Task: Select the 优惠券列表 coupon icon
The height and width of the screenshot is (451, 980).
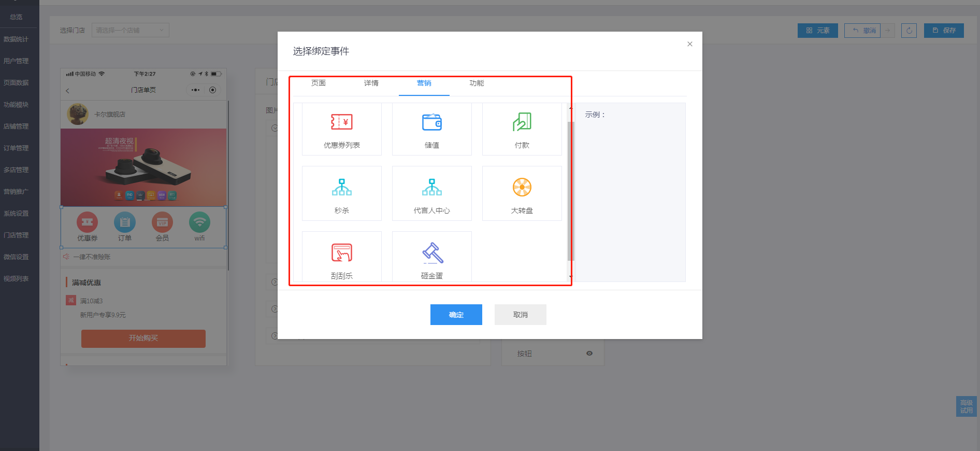Action: pos(341,122)
